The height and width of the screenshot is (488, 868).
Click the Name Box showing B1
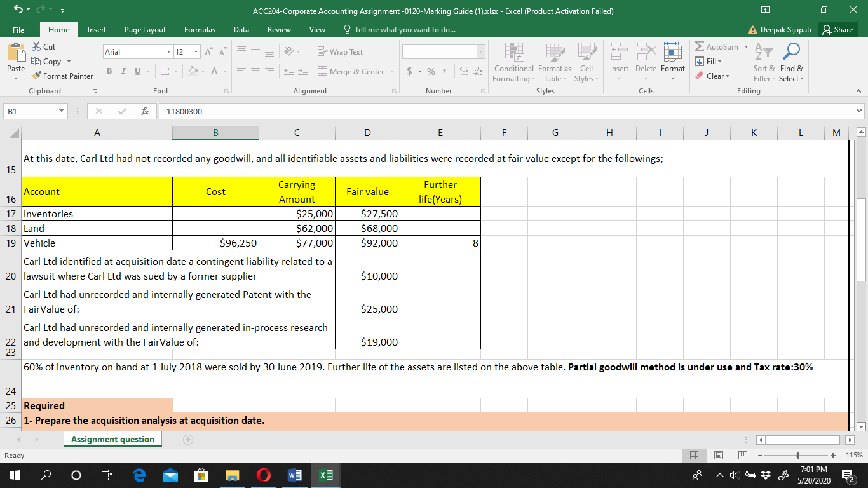click(35, 111)
